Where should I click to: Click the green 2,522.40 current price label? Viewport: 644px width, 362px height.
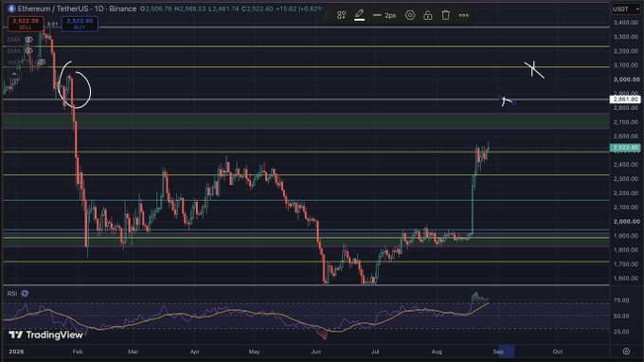[x=625, y=148]
